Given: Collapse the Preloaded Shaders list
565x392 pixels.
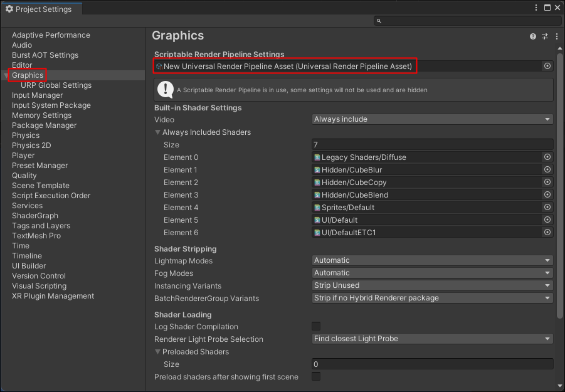Looking at the screenshot, I should click(157, 352).
